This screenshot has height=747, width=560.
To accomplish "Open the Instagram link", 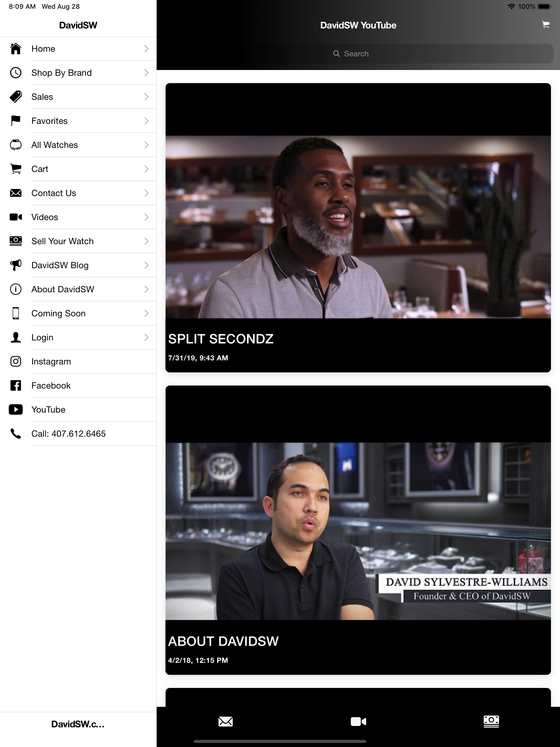I will 78,361.
